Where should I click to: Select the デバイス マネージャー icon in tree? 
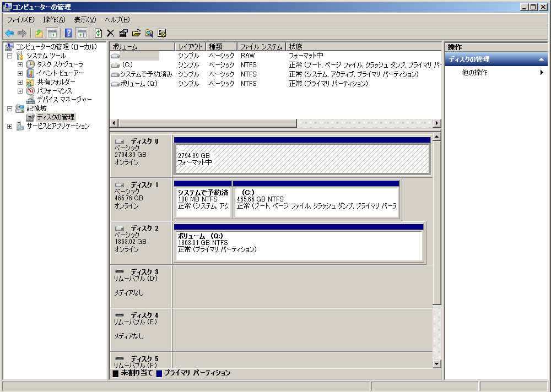tap(30, 100)
